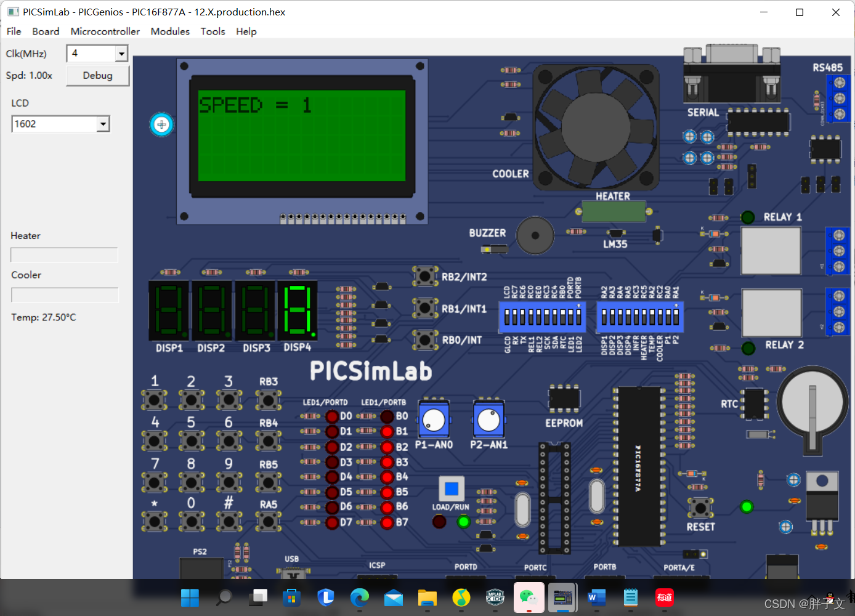
Task: Click the keypad asterisk key
Action: (x=155, y=522)
